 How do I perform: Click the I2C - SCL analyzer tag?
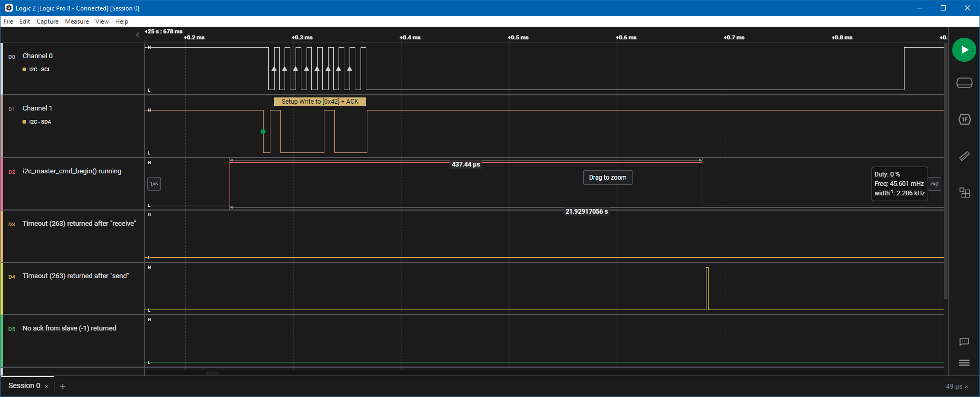(37, 70)
